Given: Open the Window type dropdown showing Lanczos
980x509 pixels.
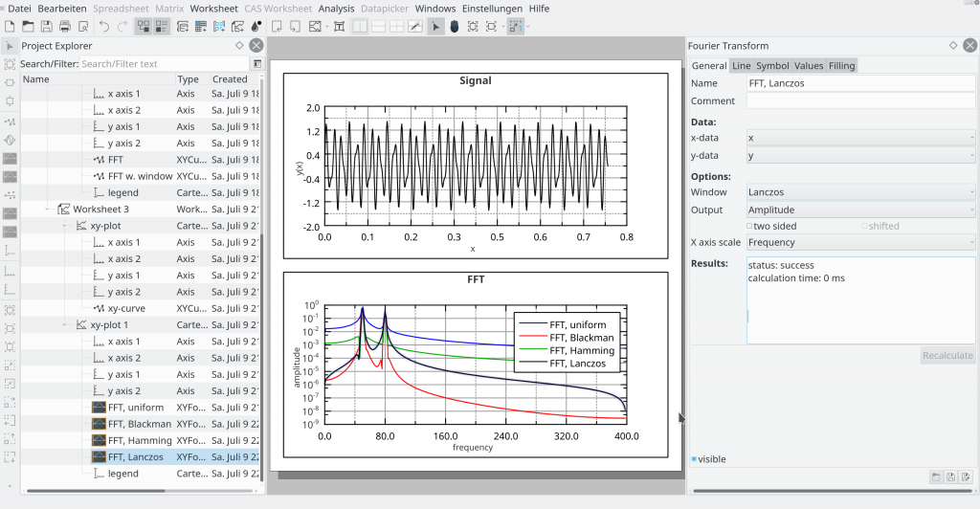Looking at the screenshot, I should click(860, 192).
